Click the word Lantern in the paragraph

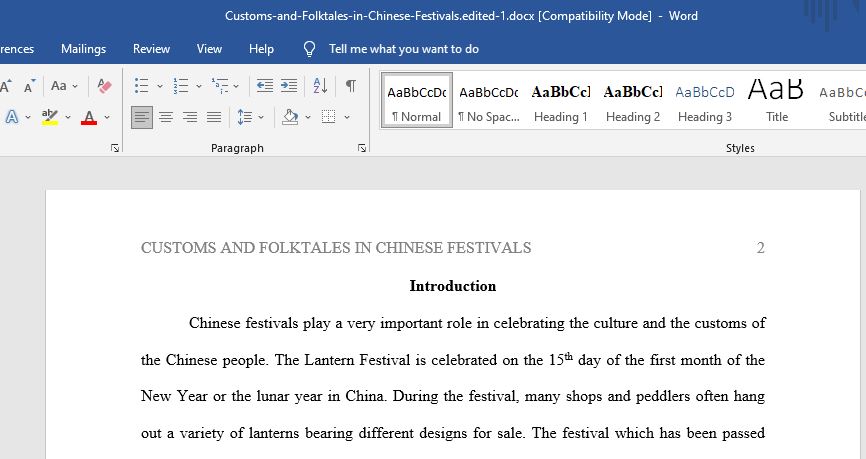(330, 360)
